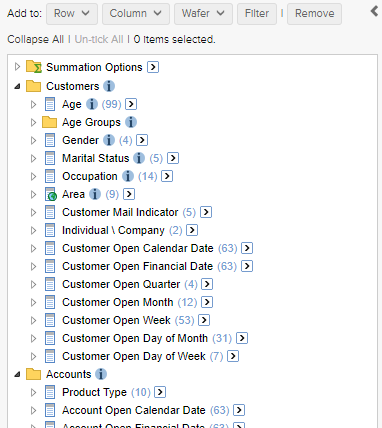Click arrow button next to Individual \ Company
Screen dimensions: 382x428
tap(192, 230)
